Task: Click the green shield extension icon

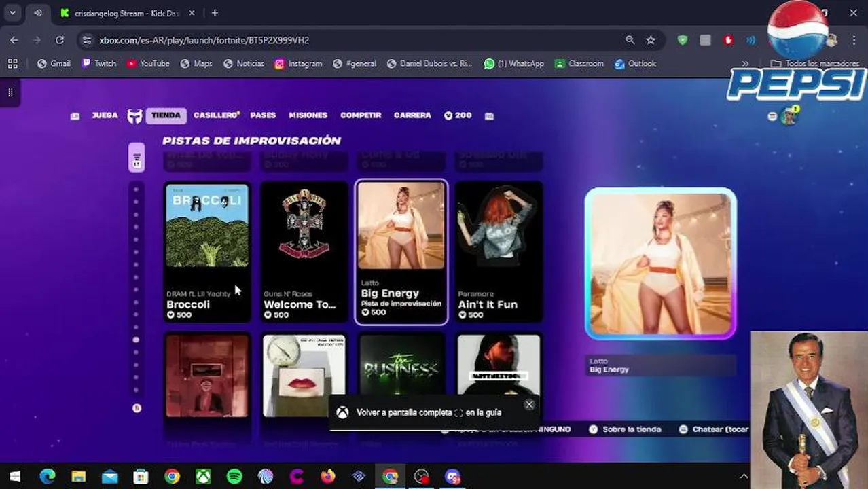Action: pyautogui.click(x=683, y=40)
